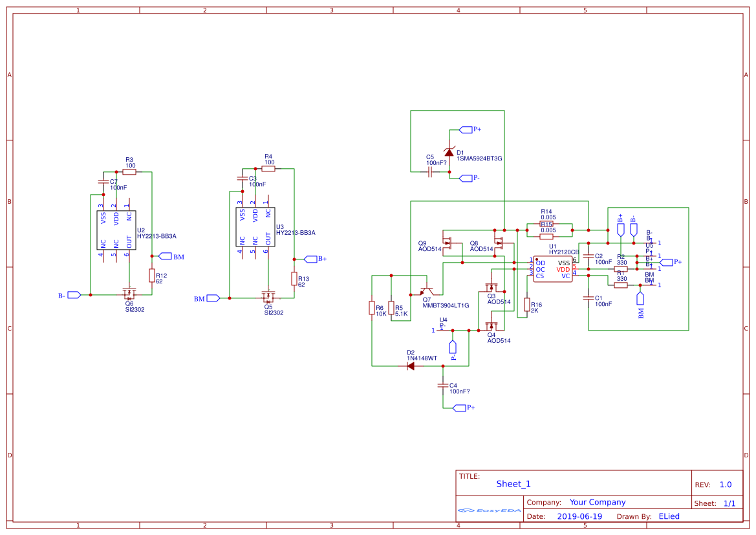Image resolution: width=756 pixels, height=535 pixels.
Task: Select the Q7 MMBT3904LT1G transistor symbol
Action: click(427, 291)
